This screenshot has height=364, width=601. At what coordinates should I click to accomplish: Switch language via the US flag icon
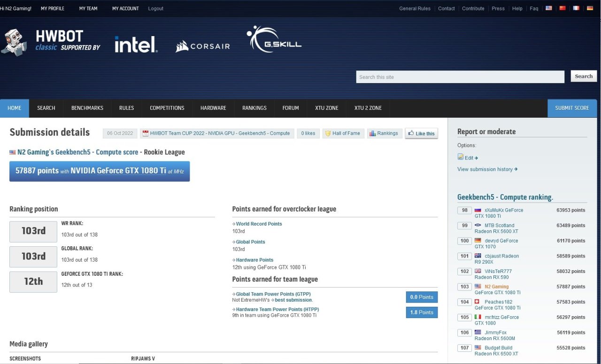tap(548, 8)
